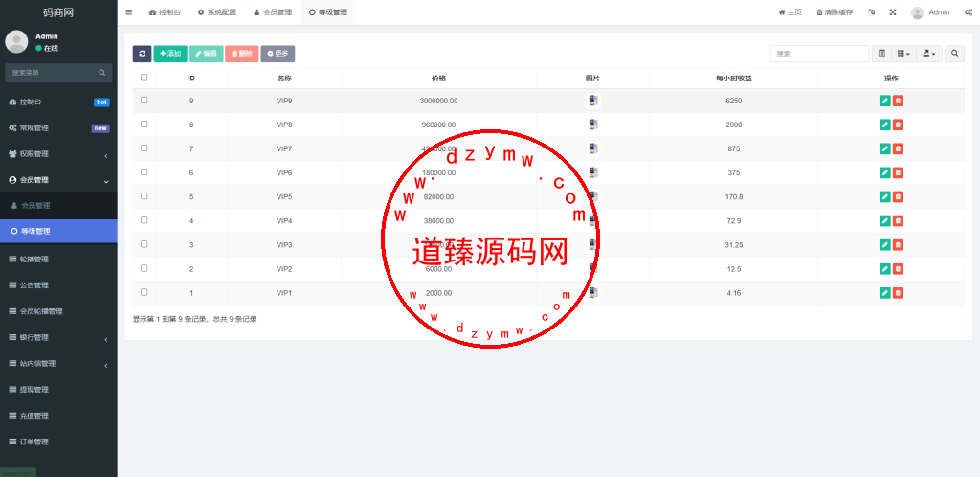Click the refresh table icon button
Image resolution: width=980 pixels, height=477 pixels.
coord(142,54)
